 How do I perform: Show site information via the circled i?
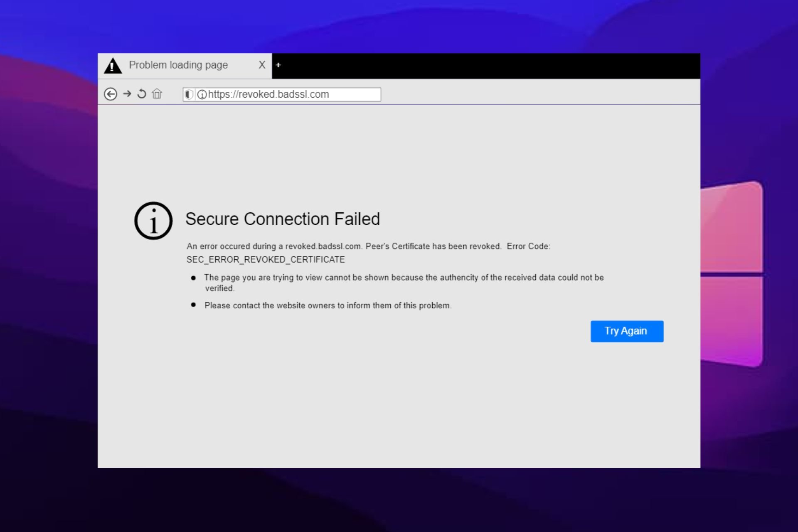pos(202,95)
